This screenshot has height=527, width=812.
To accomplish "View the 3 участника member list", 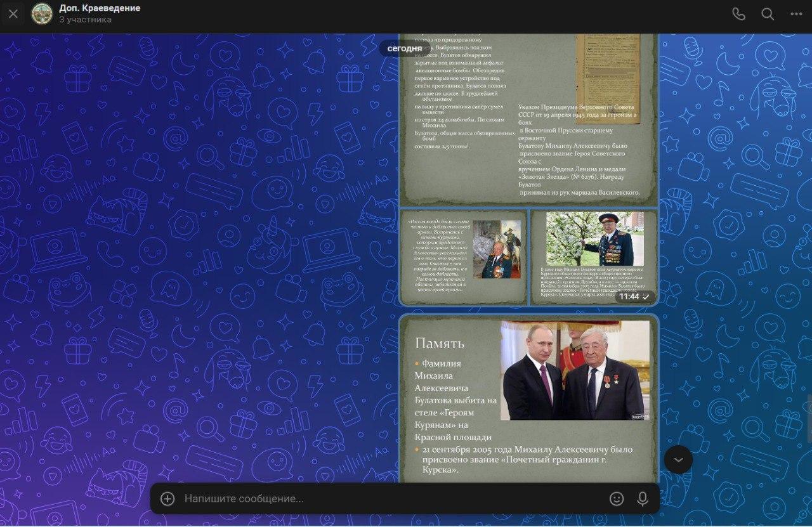I will pyautogui.click(x=86, y=20).
